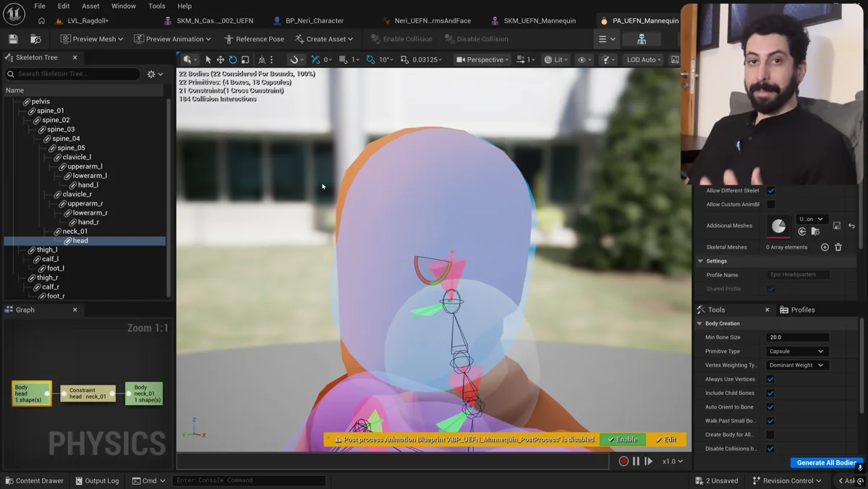Click the skeleton mode icon at the toolbar's right end

click(642, 39)
